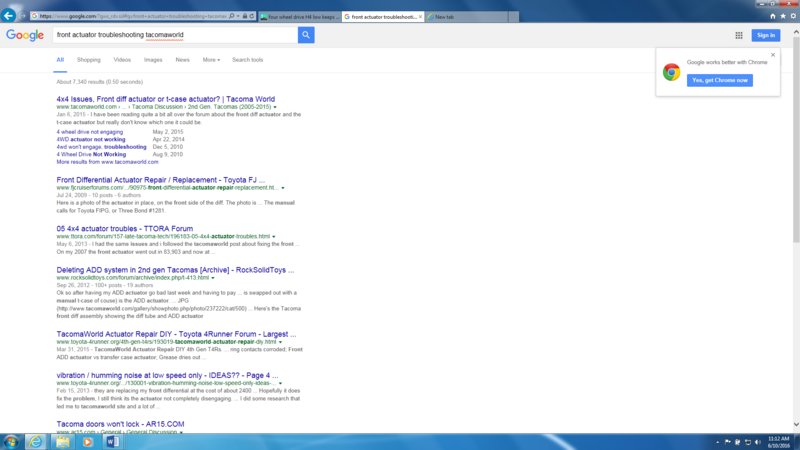The image size is (800, 450).
Task: Open the Google apps grid
Action: (739, 35)
